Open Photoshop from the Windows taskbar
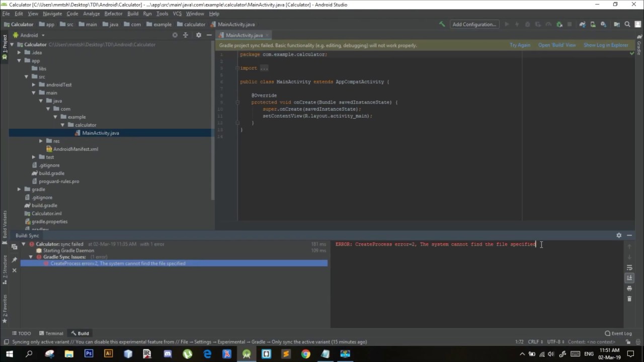Image resolution: width=644 pixels, height=362 pixels. [89, 354]
